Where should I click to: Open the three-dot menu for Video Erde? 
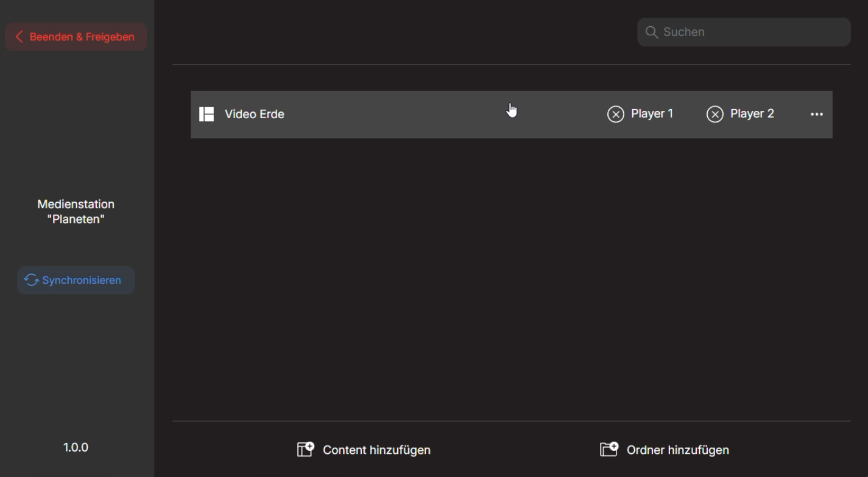pyautogui.click(x=817, y=113)
